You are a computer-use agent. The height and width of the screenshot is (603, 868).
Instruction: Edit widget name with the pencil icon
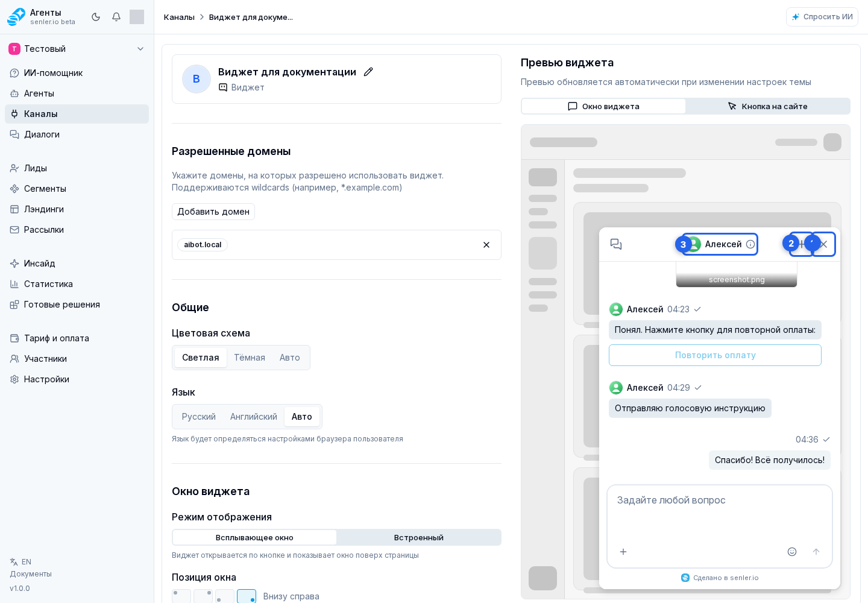pos(368,72)
